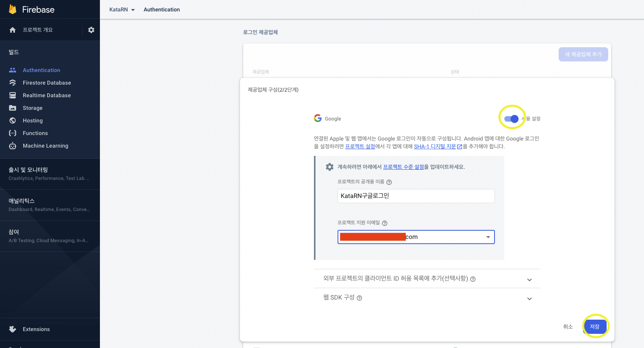
Task: Expand the 애널리틱스 sidebar group
Action: pyautogui.click(x=50, y=205)
